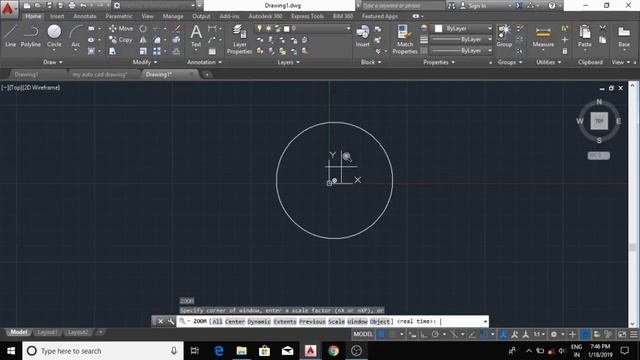The image size is (640, 360).
Task: Select the Rotate tool icon
Action: (x=143, y=29)
